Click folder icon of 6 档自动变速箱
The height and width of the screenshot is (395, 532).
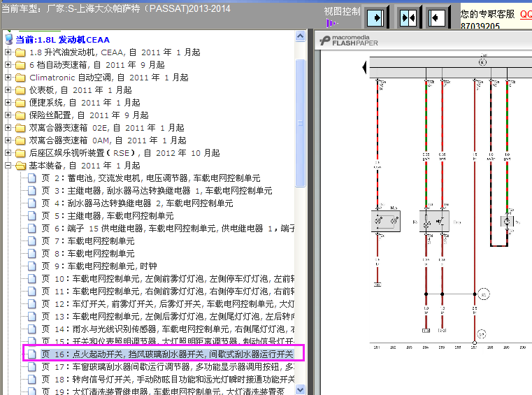click(20, 65)
